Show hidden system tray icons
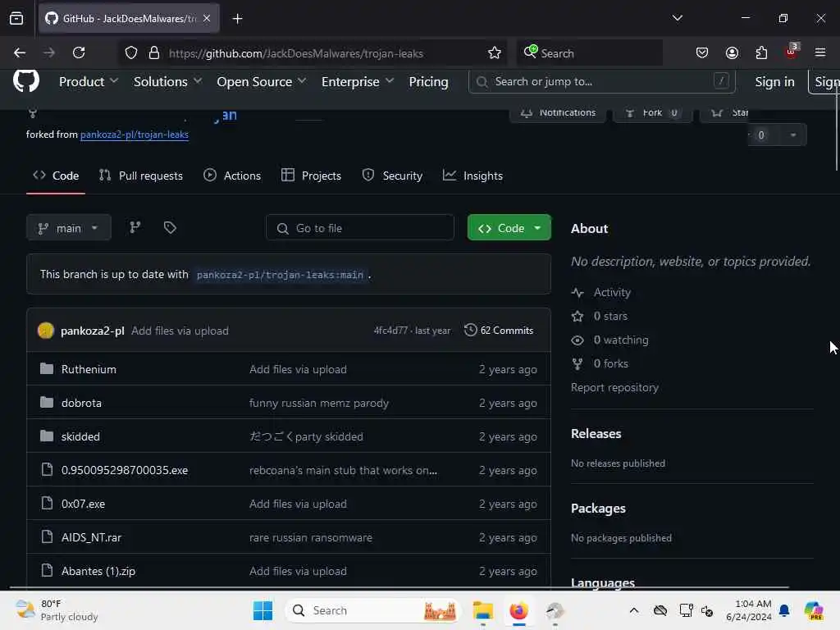Viewport: 840px width, 630px height. click(x=634, y=610)
